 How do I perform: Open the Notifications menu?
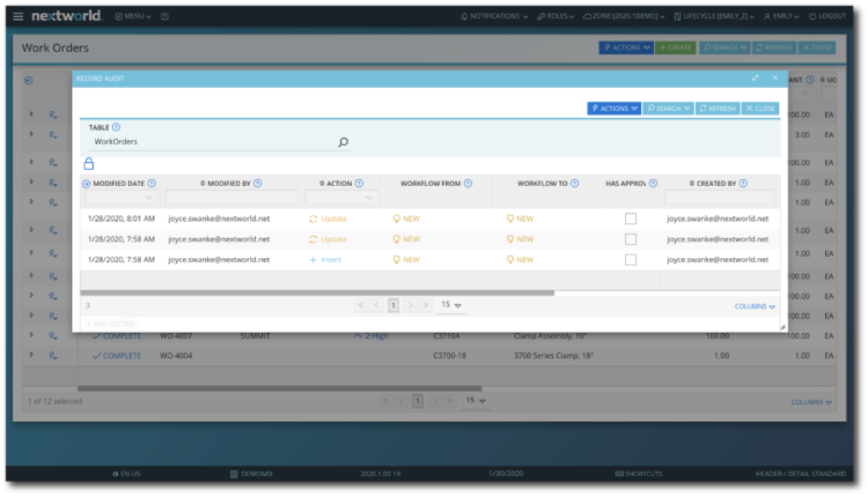[494, 16]
